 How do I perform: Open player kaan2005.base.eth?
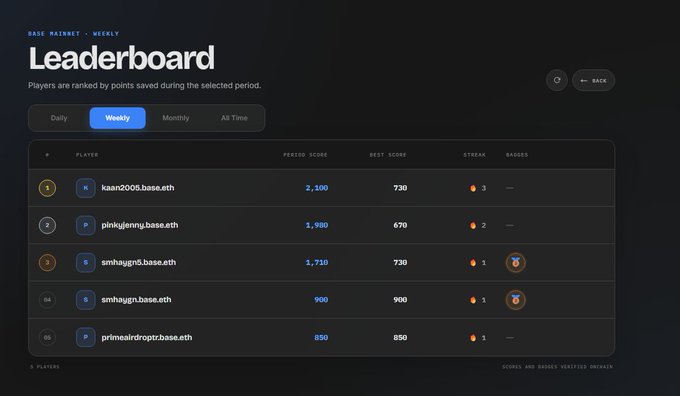pos(138,188)
